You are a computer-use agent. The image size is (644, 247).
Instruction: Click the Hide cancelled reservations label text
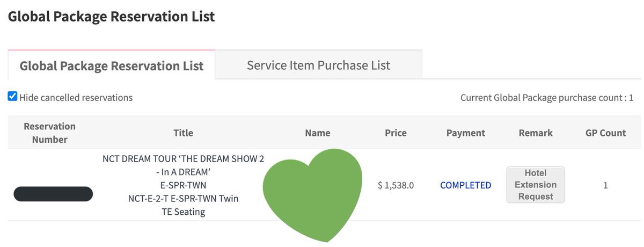pyautogui.click(x=76, y=98)
